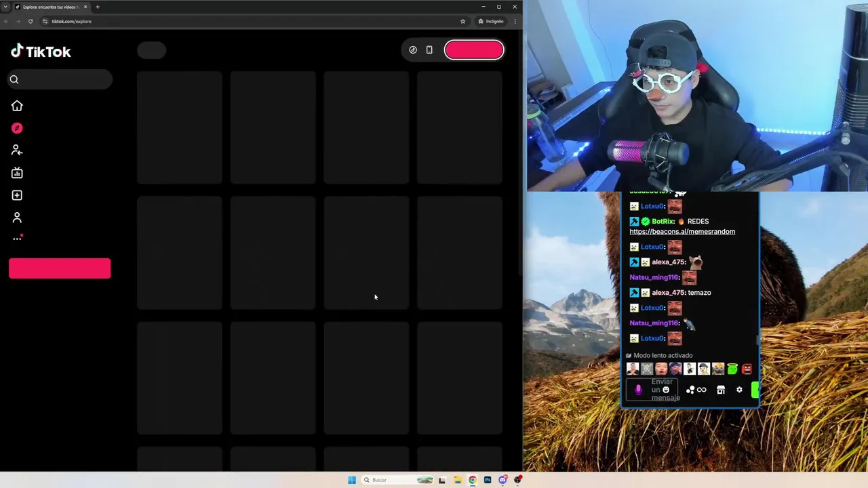Focus the TikTok search field
The image size is (868, 488).
click(x=60, y=79)
